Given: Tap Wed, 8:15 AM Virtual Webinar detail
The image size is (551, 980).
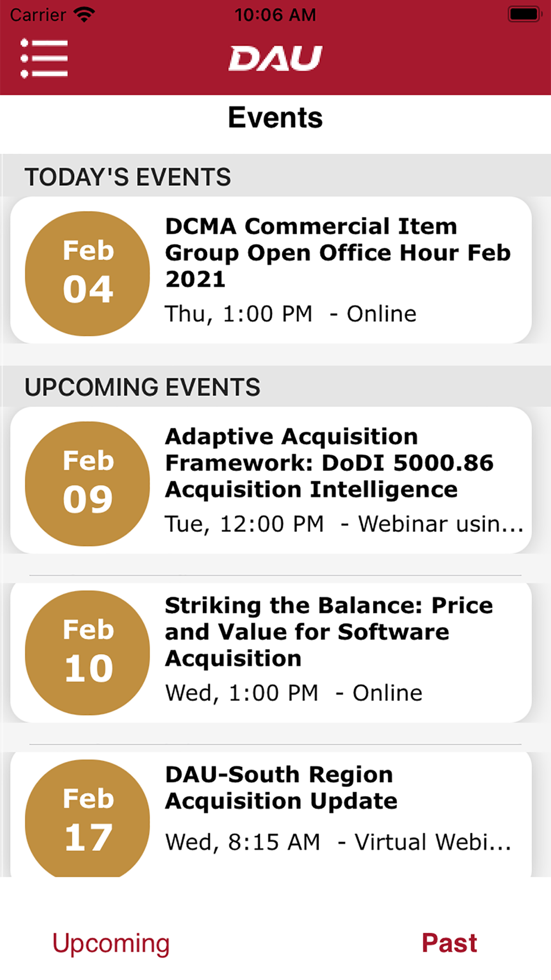Looking at the screenshot, I should (338, 842).
